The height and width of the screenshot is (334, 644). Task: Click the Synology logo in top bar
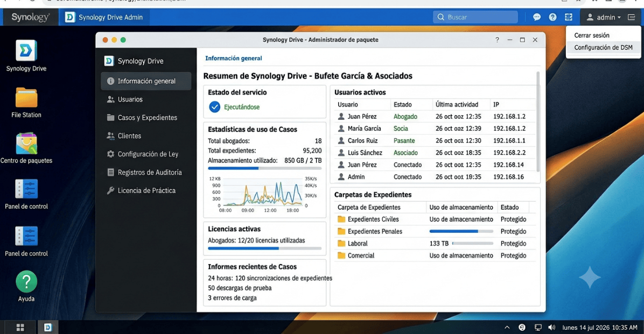[x=30, y=17]
